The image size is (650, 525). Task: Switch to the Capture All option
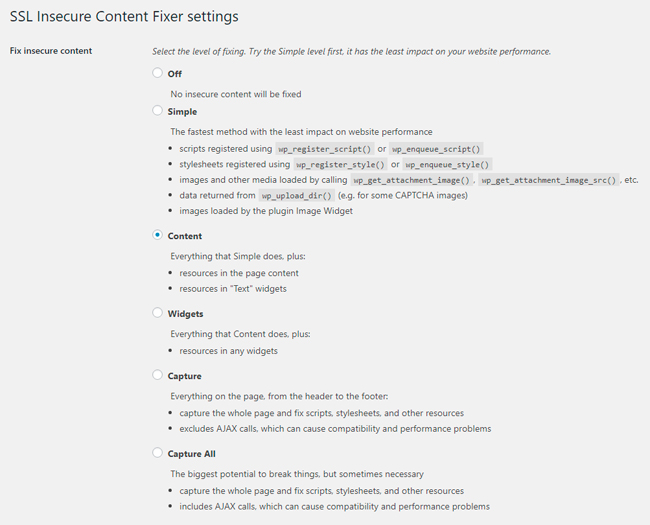tap(157, 453)
